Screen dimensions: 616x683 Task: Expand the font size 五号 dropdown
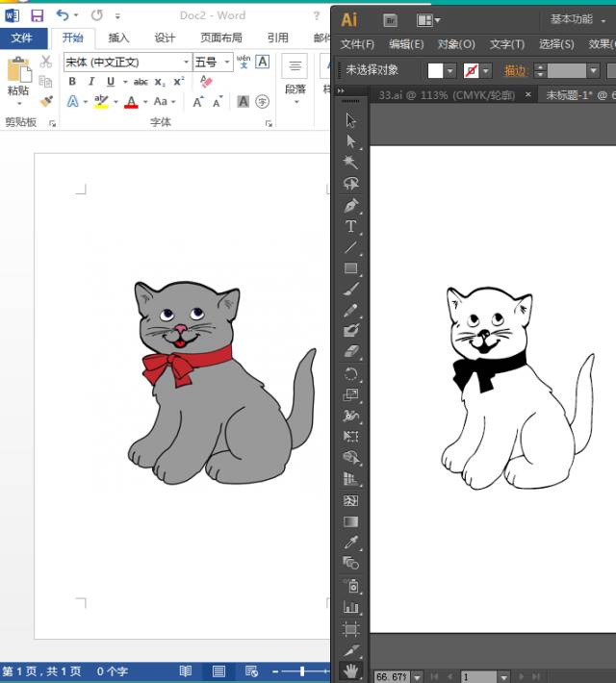point(228,62)
